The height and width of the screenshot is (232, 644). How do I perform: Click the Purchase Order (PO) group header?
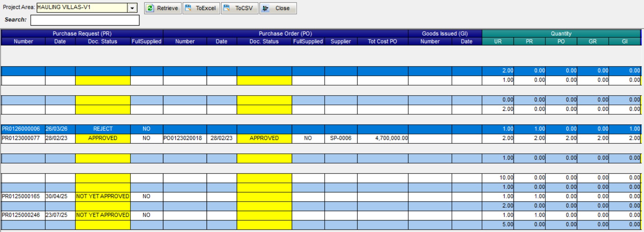point(285,34)
